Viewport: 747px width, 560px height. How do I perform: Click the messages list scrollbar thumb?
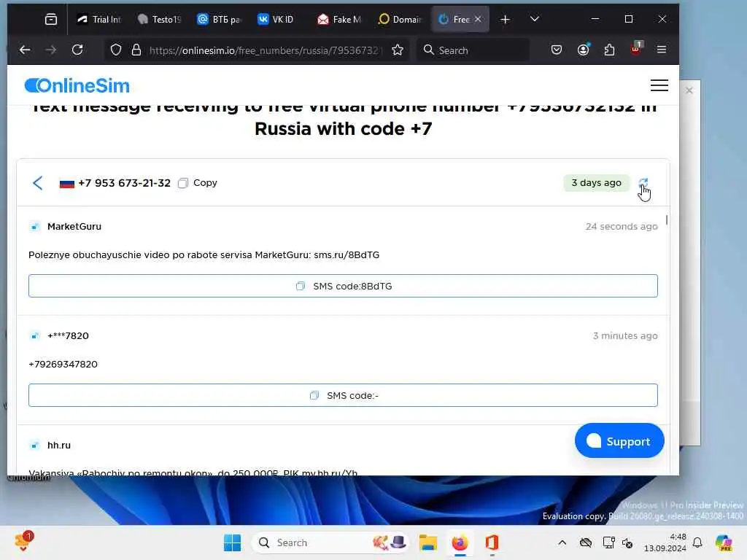point(667,220)
